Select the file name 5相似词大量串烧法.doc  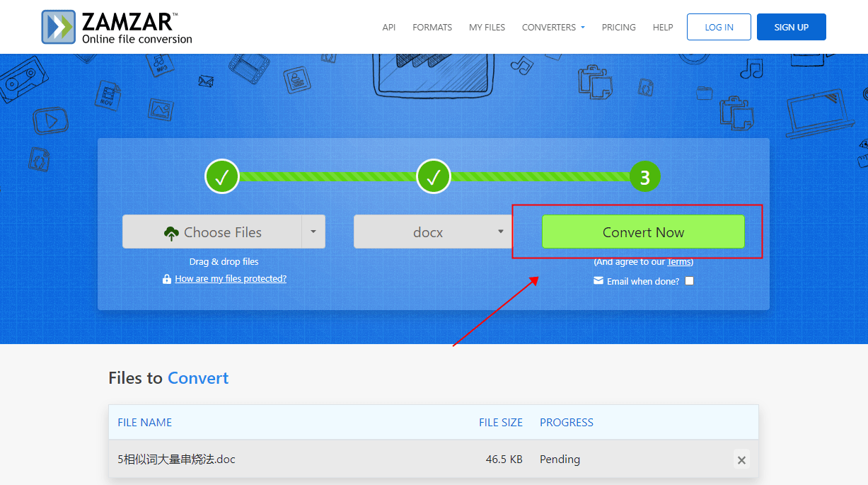pyautogui.click(x=176, y=459)
